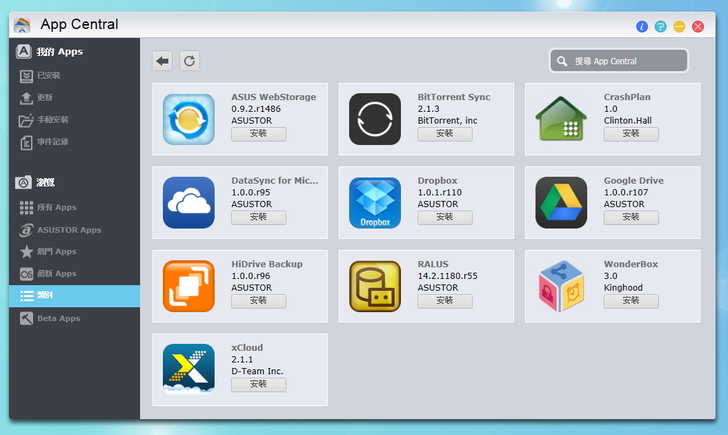Click the BitTorrent Sync app icon

pos(375,119)
